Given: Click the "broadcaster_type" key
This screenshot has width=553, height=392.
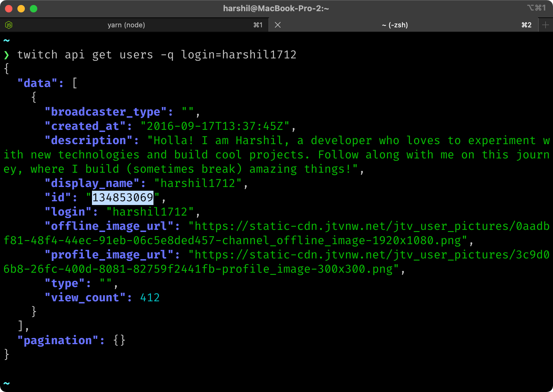Looking at the screenshot, I should coord(106,112).
